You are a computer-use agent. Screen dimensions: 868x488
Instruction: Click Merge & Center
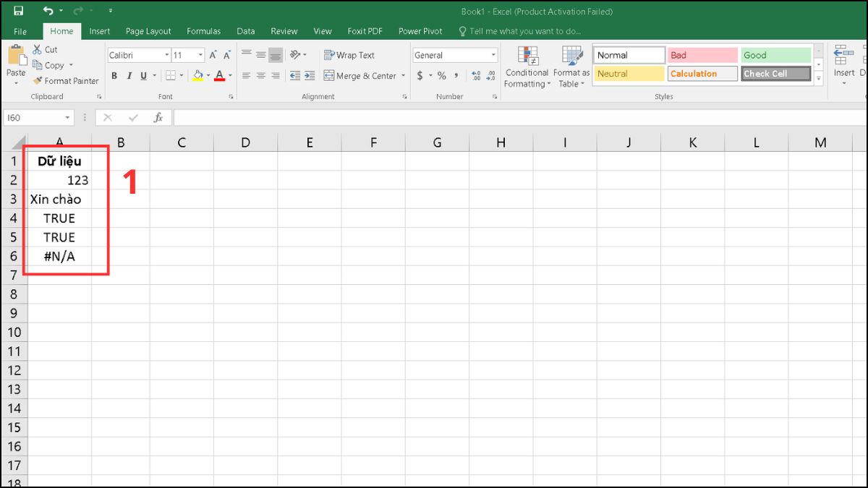point(359,75)
